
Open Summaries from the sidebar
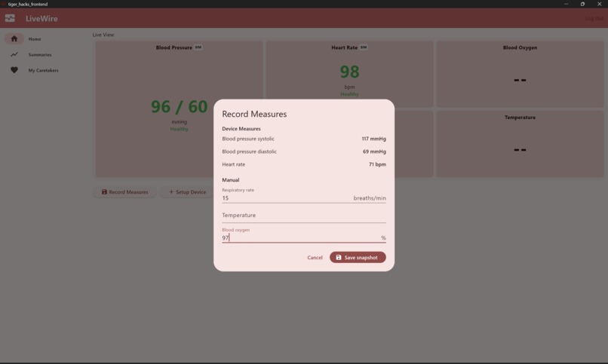click(39, 54)
